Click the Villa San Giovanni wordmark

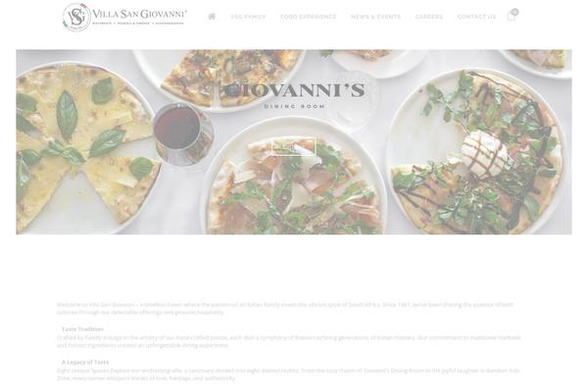click(x=139, y=17)
